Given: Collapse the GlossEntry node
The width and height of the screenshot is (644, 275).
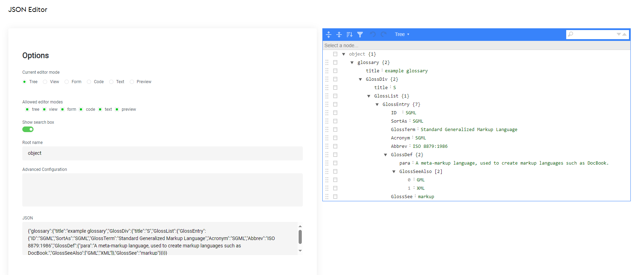Looking at the screenshot, I should coord(377,104).
